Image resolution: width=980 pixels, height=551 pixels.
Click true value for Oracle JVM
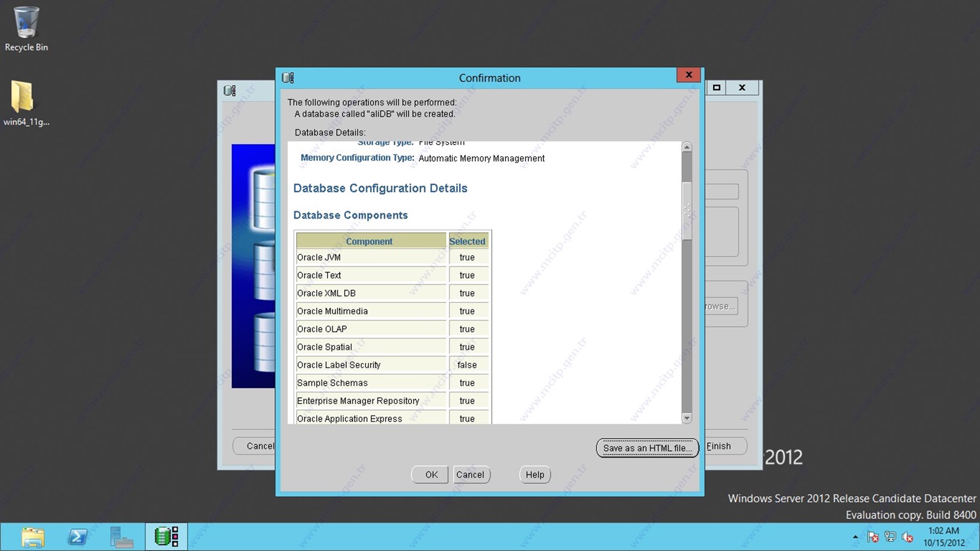[467, 257]
